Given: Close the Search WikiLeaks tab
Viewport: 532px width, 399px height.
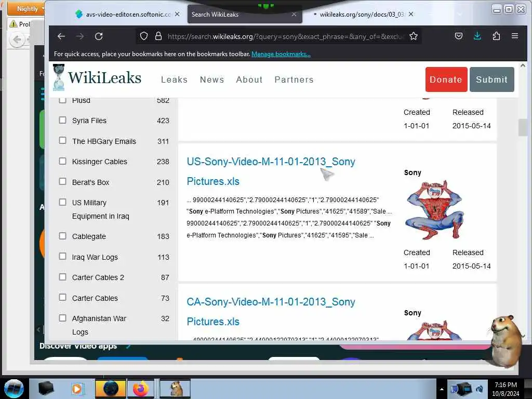Looking at the screenshot, I should [x=294, y=14].
